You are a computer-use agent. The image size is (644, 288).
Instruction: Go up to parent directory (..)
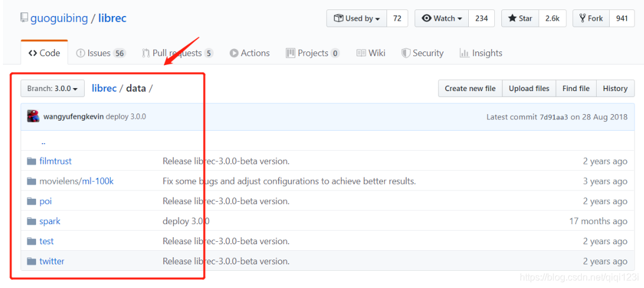pos(43,142)
